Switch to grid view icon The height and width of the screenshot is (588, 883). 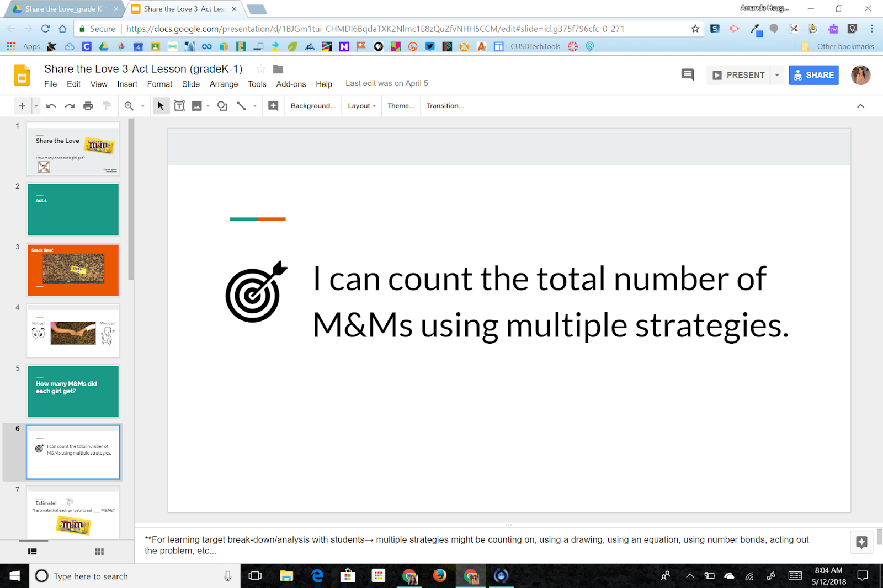pyautogui.click(x=99, y=552)
